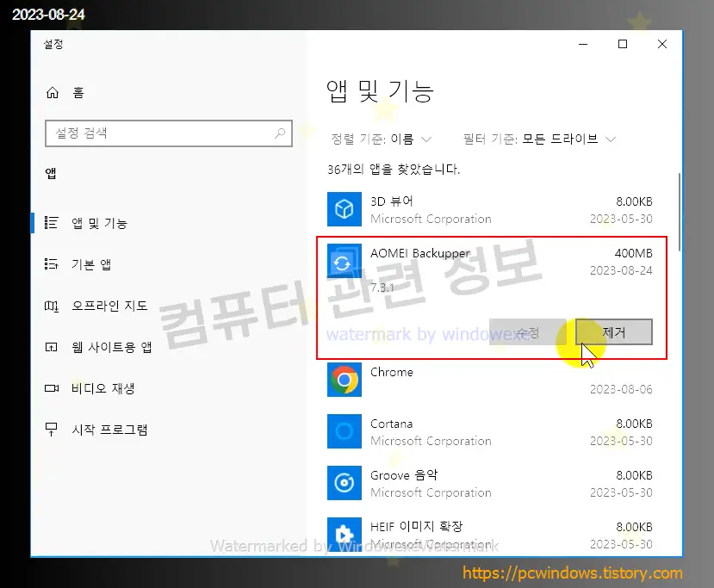
Task: Select the Chrome app name
Action: pyautogui.click(x=392, y=372)
